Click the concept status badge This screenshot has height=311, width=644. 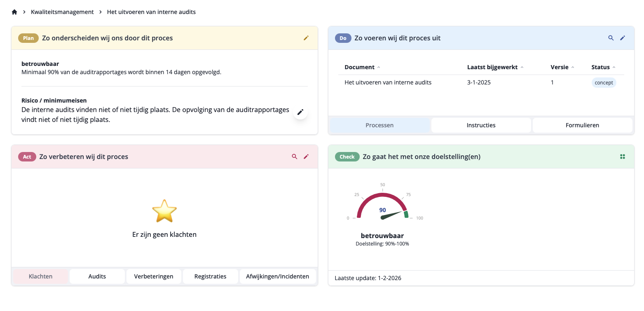(x=604, y=82)
